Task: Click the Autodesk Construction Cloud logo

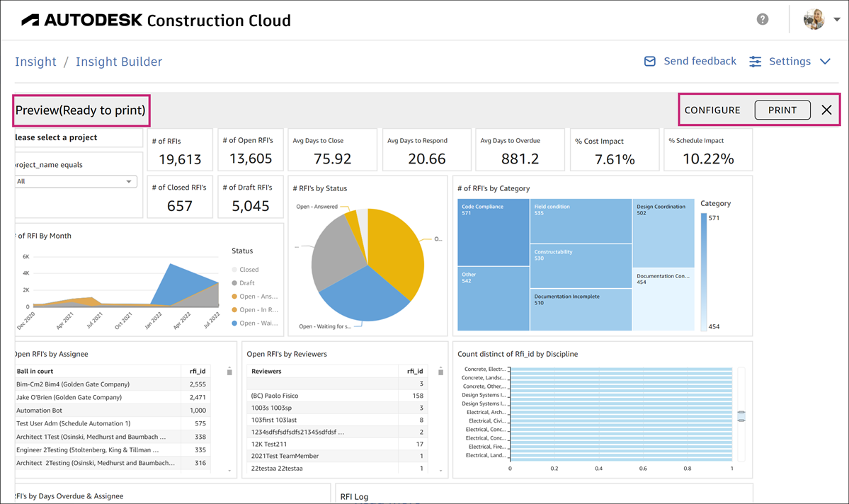Action: [156, 20]
